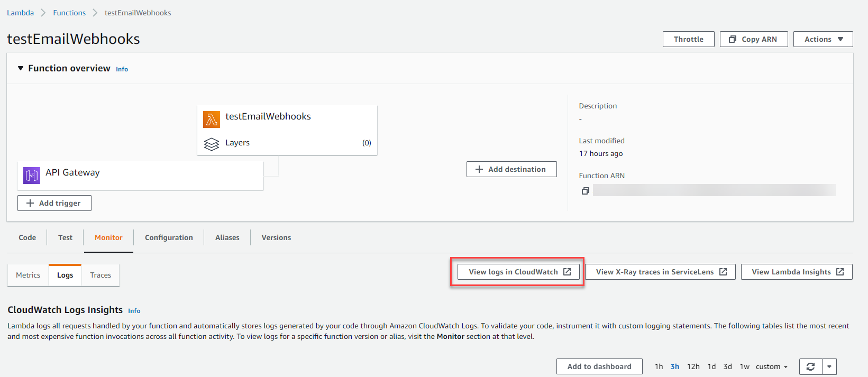Switch to the Traces sub-tab
This screenshot has height=377, width=868.
click(x=100, y=275)
